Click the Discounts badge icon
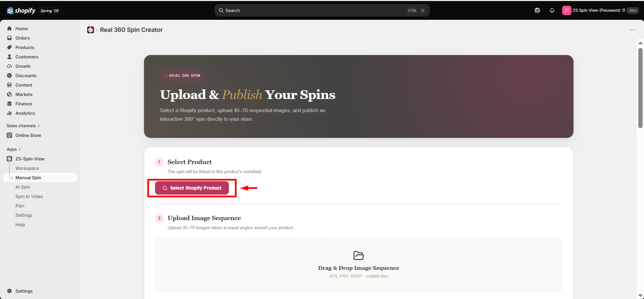The width and height of the screenshot is (644, 299). pos(9,76)
